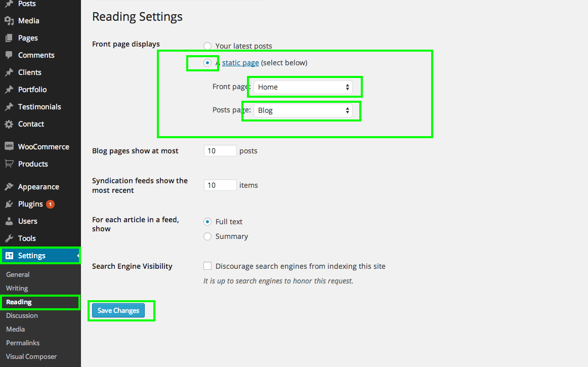
Task: Click the Syndication feeds items number field
Action: click(220, 185)
